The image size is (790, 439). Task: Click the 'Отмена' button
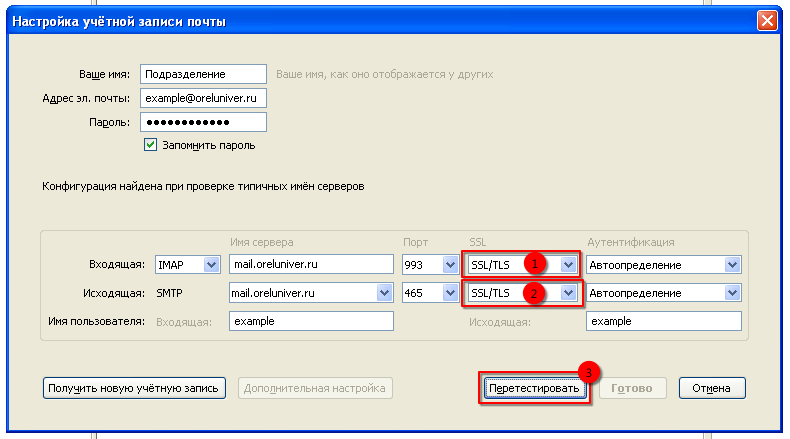click(x=711, y=388)
